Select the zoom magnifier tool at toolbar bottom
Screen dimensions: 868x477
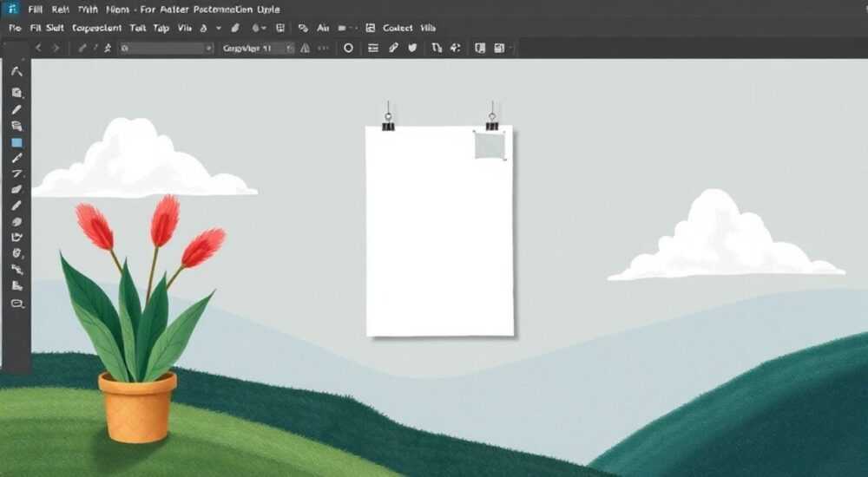pos(17,304)
